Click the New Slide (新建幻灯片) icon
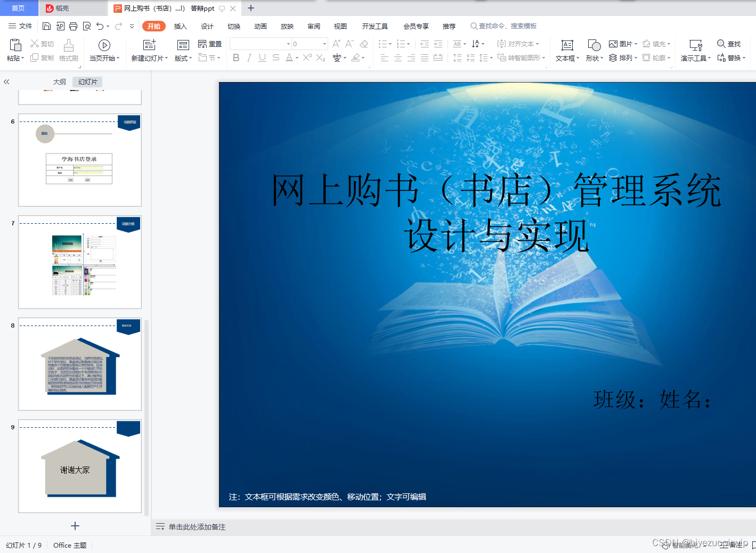This screenshot has height=553, width=756. click(x=150, y=45)
